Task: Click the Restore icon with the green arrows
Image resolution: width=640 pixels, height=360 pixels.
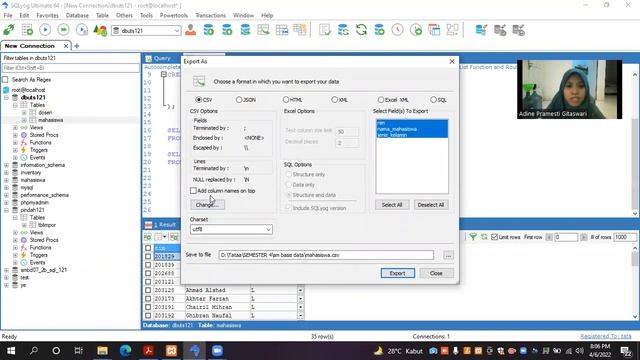Action: tap(361, 30)
